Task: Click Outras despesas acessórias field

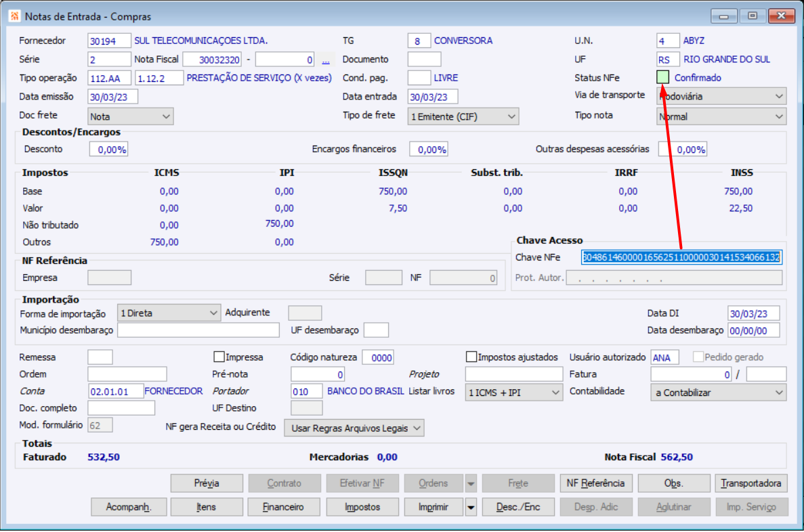Action: [683, 149]
